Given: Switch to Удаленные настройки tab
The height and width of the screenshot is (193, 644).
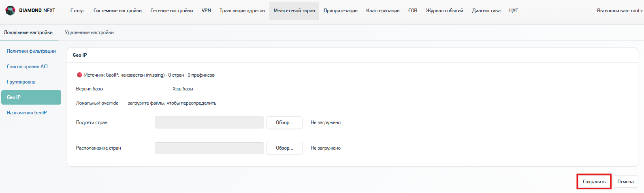Looking at the screenshot, I should point(89,32).
